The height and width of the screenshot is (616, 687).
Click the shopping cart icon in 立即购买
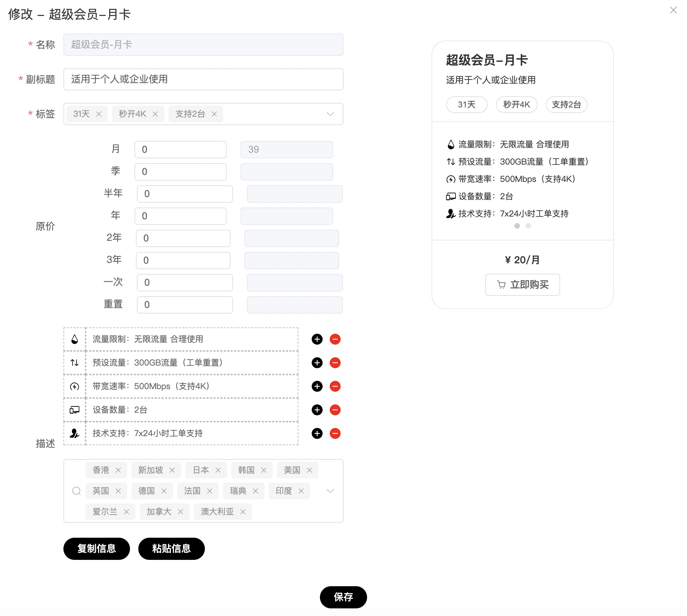click(501, 285)
